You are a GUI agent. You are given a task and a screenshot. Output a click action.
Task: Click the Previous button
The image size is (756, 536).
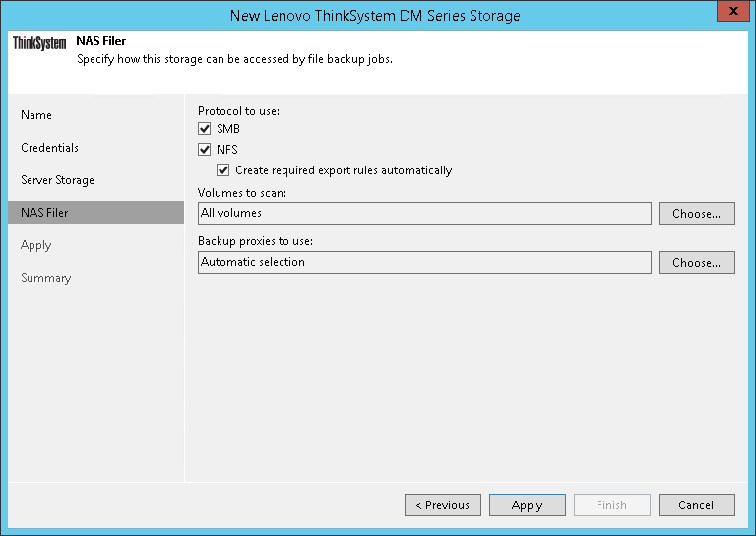443,505
